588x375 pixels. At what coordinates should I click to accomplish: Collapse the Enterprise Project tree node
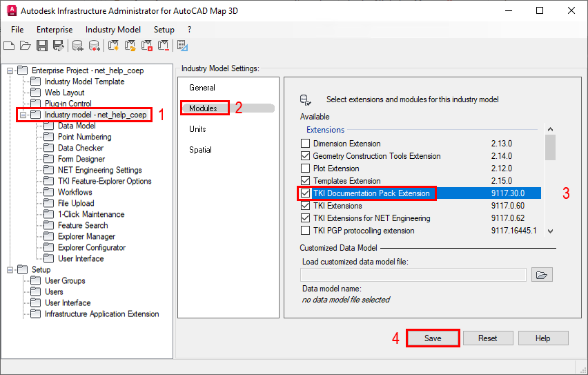pos(10,70)
